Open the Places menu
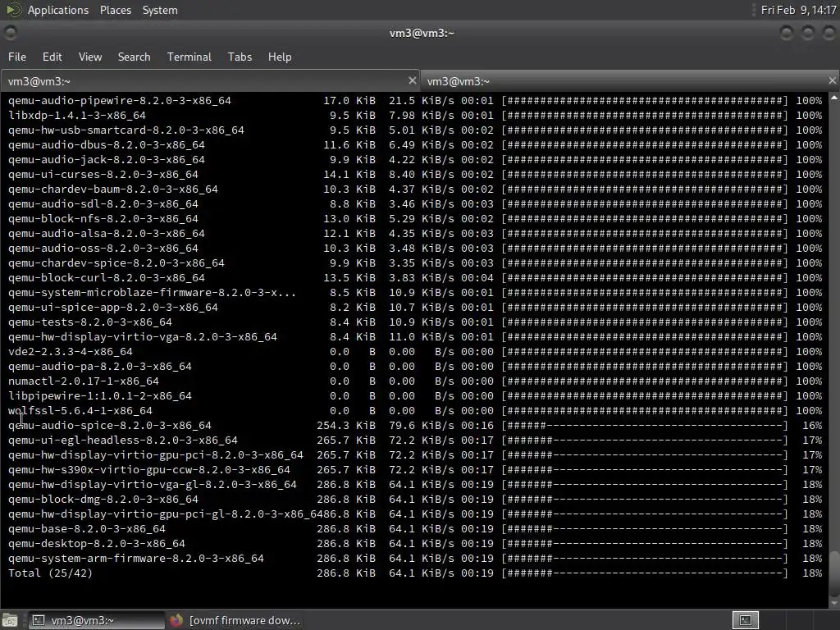 point(115,10)
